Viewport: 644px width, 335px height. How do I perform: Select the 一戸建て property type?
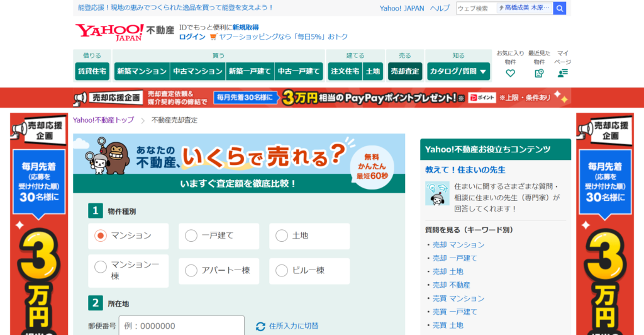click(191, 236)
